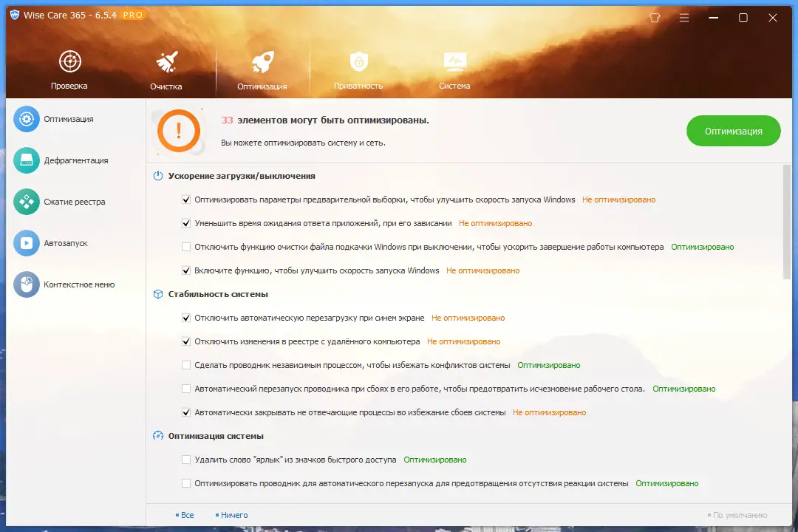This screenshot has height=532, width=798.
Task: Check optimize Explorer for automatic restart checkbox
Action: click(x=186, y=483)
